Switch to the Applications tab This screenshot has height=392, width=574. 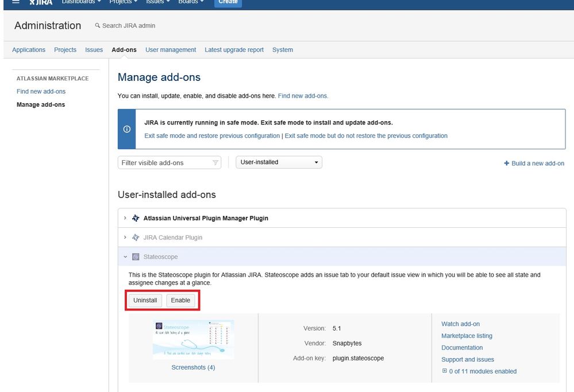pyautogui.click(x=29, y=50)
